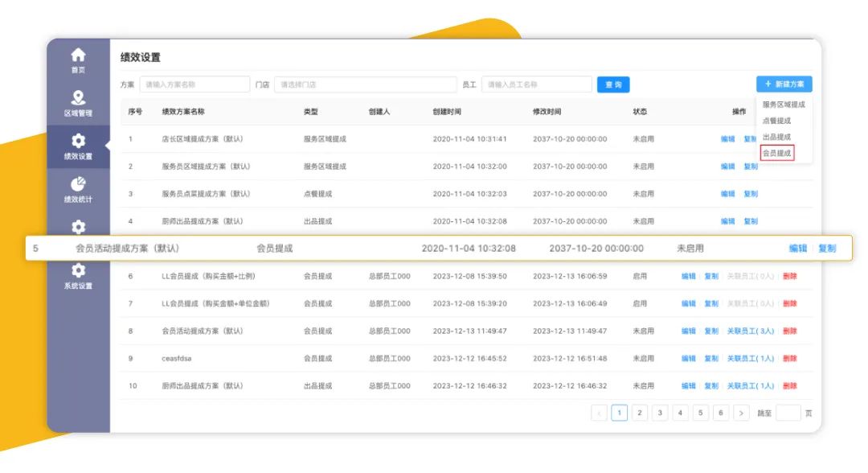Open the 门店 store selection dropdown
Image resolution: width=868 pixels, height=473 pixels.
(366, 84)
